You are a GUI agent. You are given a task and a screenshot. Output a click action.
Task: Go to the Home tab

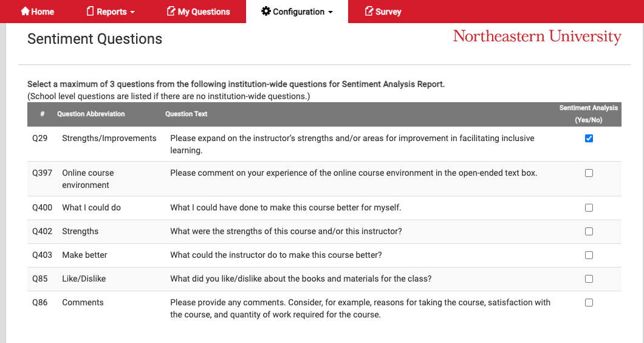coord(38,12)
